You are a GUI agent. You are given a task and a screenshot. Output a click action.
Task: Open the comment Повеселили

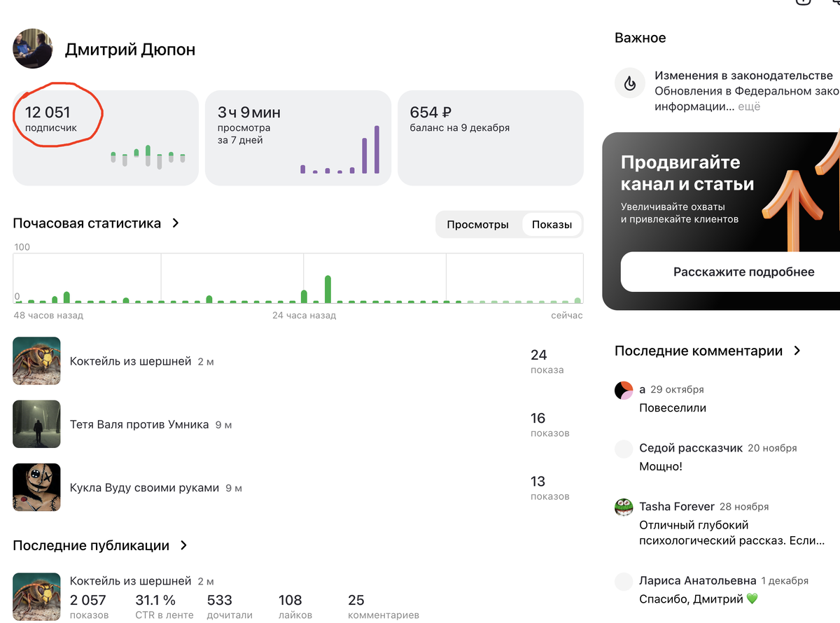click(673, 407)
